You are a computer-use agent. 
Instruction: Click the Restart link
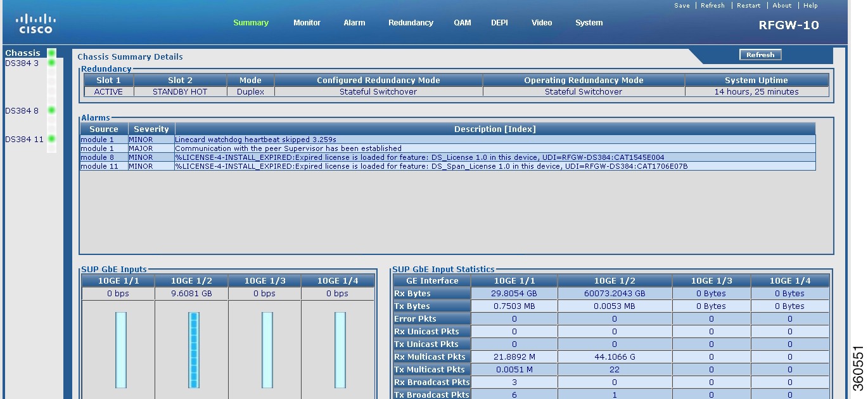click(x=749, y=6)
